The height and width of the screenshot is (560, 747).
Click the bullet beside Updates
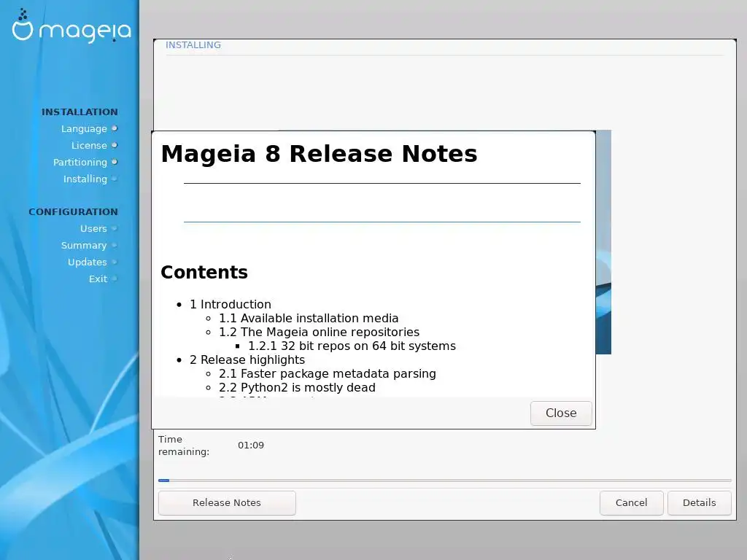[x=115, y=262]
